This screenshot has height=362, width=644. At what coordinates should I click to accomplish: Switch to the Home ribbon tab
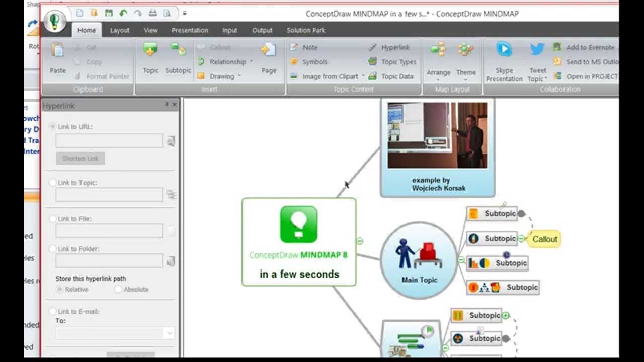87,30
